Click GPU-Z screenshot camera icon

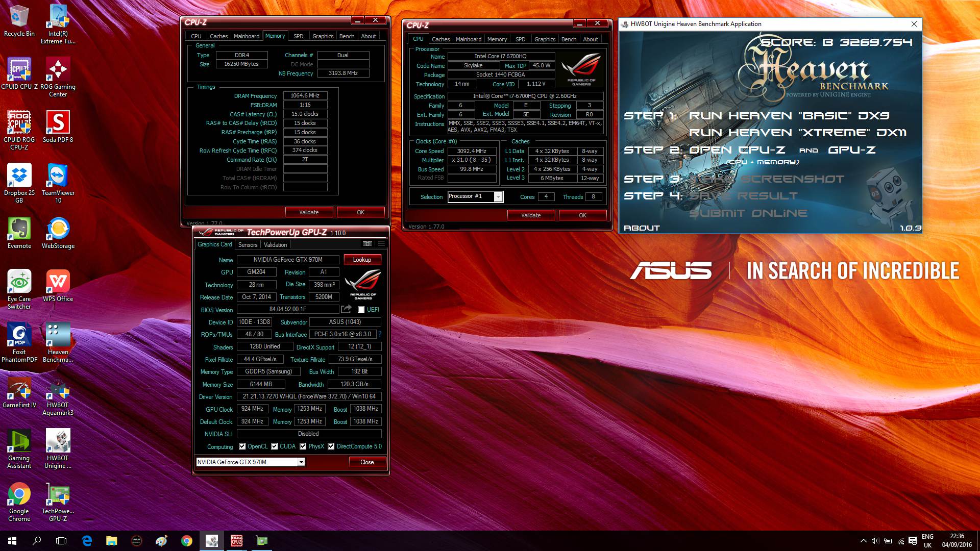pyautogui.click(x=367, y=244)
